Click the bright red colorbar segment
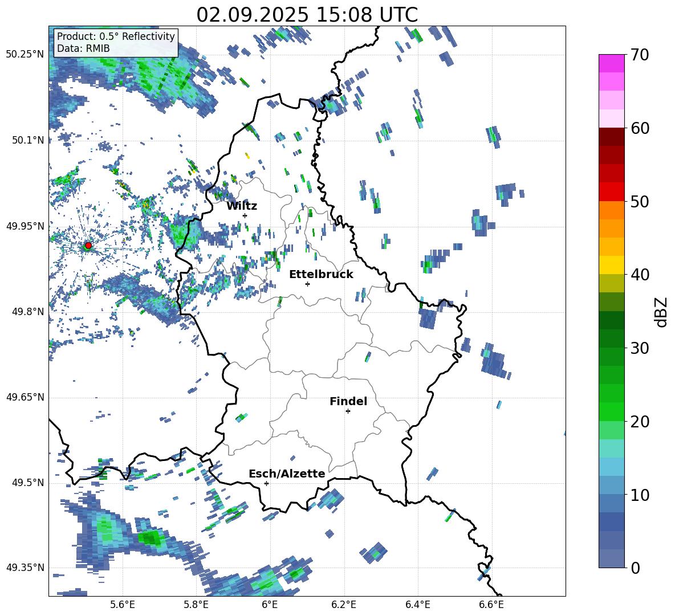The width and height of the screenshot is (675, 616). coord(611,192)
